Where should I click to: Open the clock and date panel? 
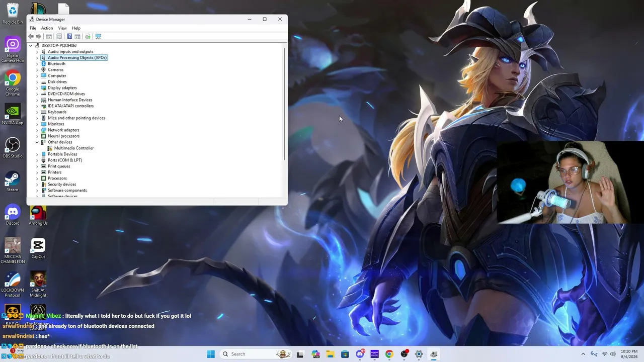coord(629,354)
